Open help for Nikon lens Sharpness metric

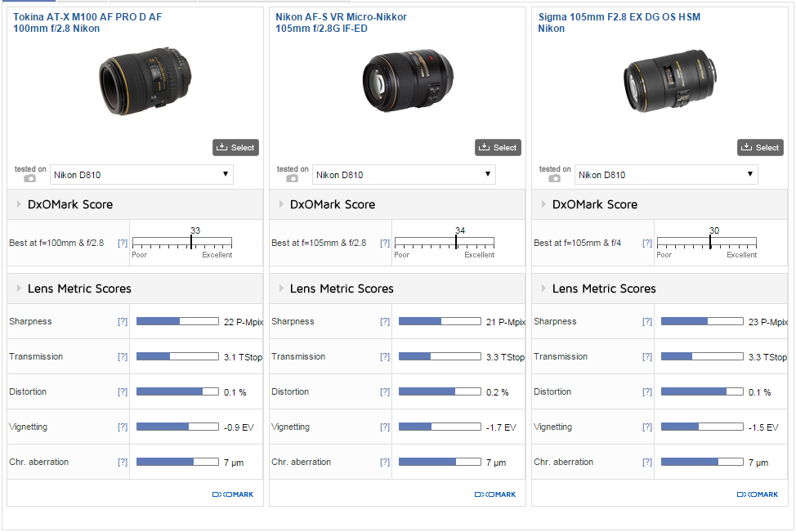[385, 321]
